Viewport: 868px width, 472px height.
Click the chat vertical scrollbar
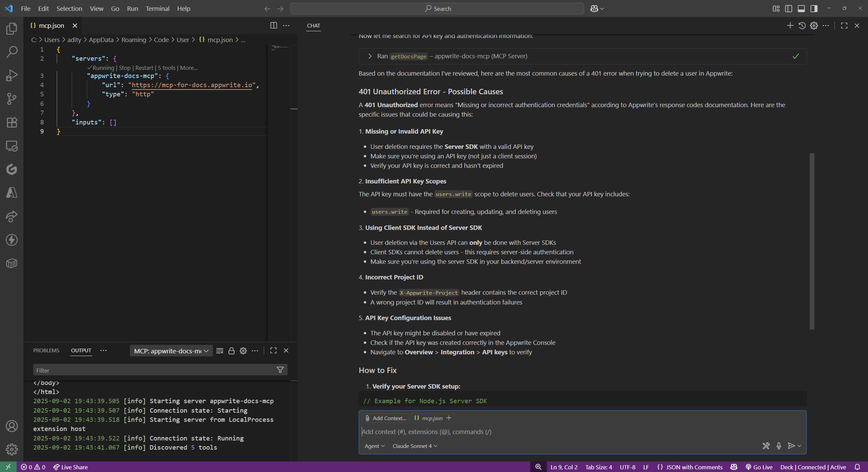[812, 241]
